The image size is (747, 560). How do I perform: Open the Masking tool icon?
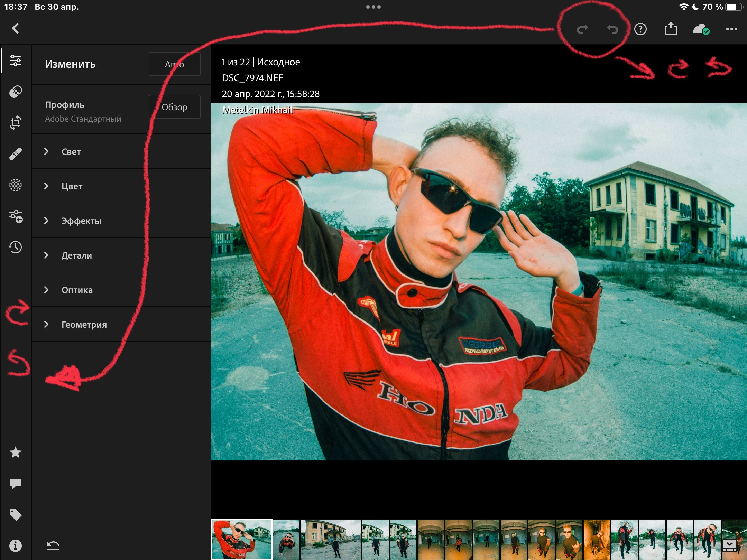(16, 185)
